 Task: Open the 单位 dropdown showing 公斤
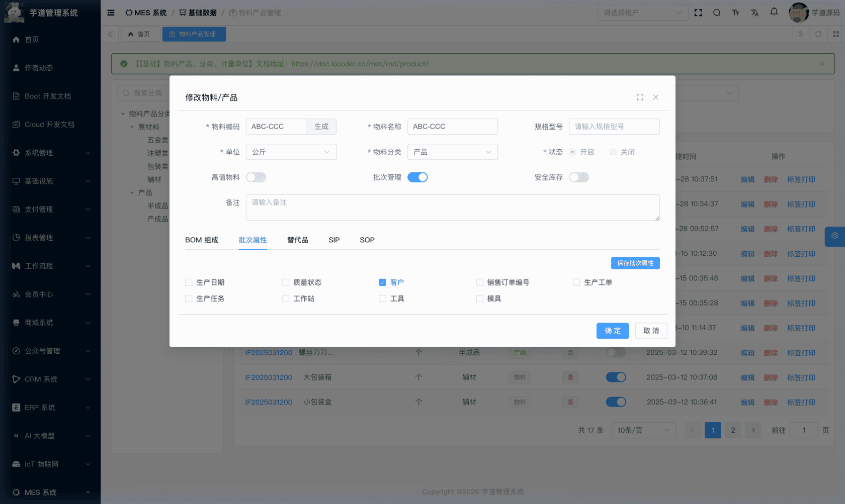tap(291, 152)
